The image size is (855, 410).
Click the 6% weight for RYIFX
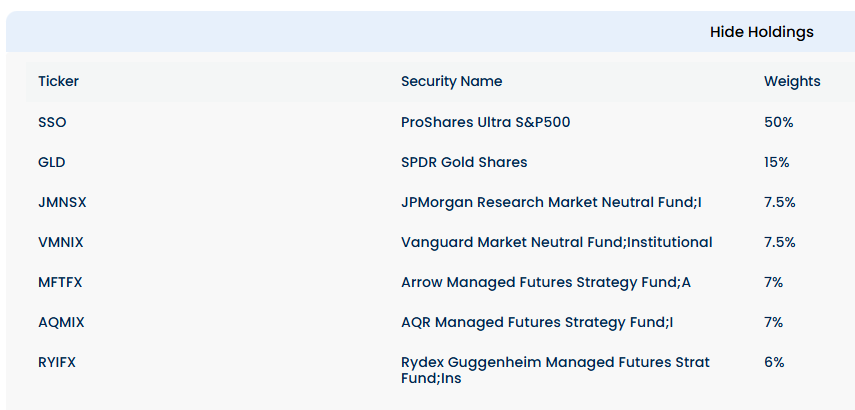(774, 362)
